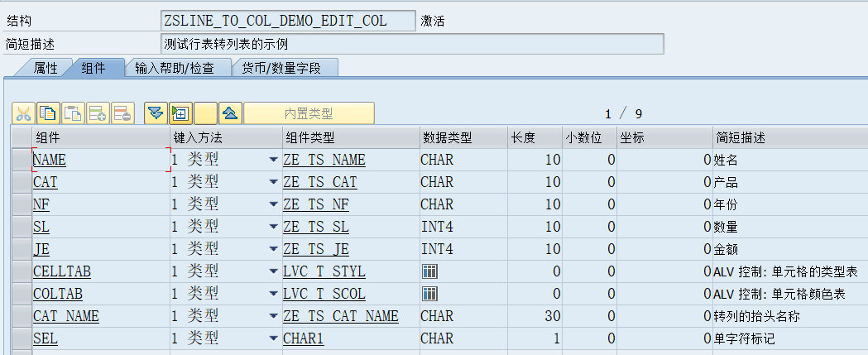Click the short description field 测试行表转列表的示例

pyautogui.click(x=412, y=44)
